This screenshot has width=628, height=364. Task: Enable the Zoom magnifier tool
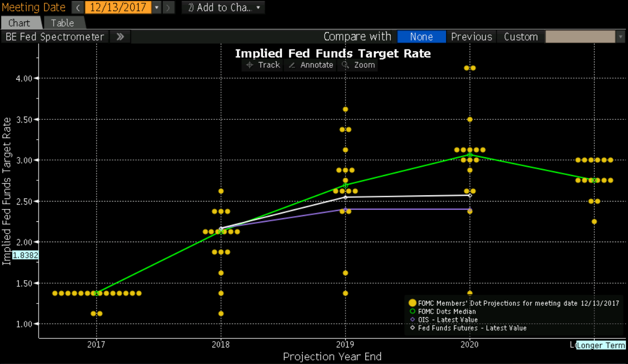pyautogui.click(x=358, y=65)
